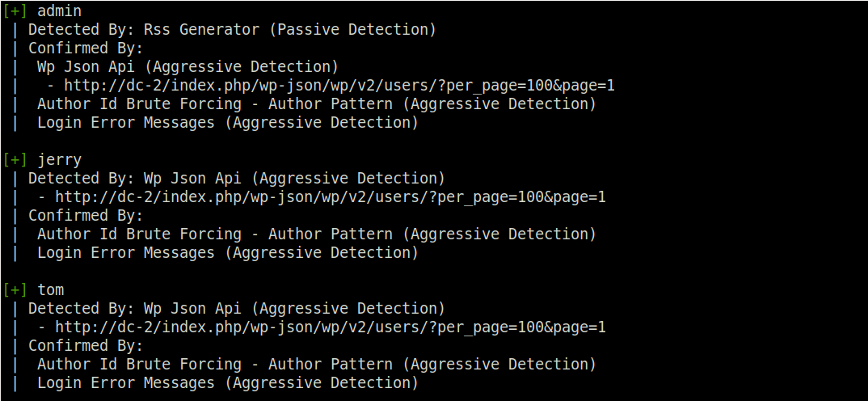Image resolution: width=868 pixels, height=401 pixels.
Task: Click tom's Author Id Brute Forcing line
Action: pos(317,365)
